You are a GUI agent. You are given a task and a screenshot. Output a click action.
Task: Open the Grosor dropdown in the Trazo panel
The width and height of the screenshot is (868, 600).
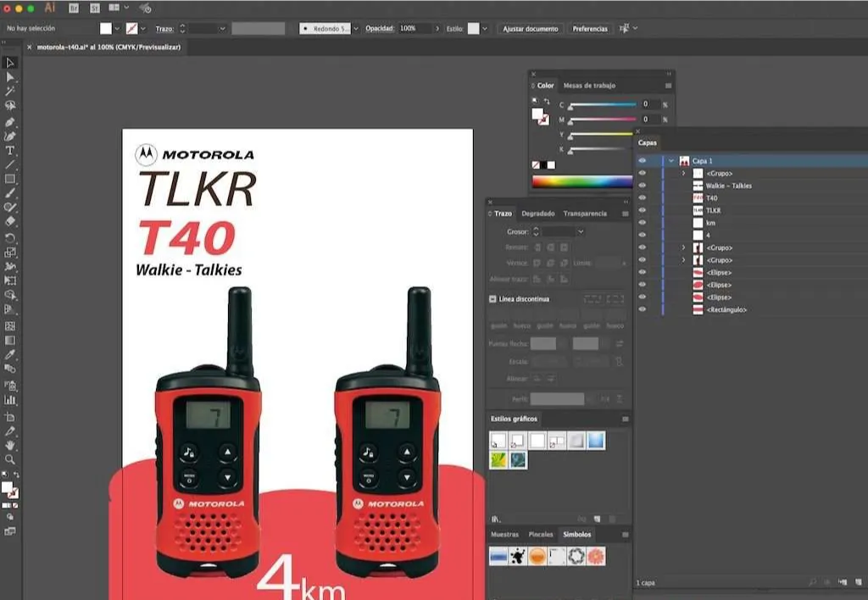coord(581,231)
